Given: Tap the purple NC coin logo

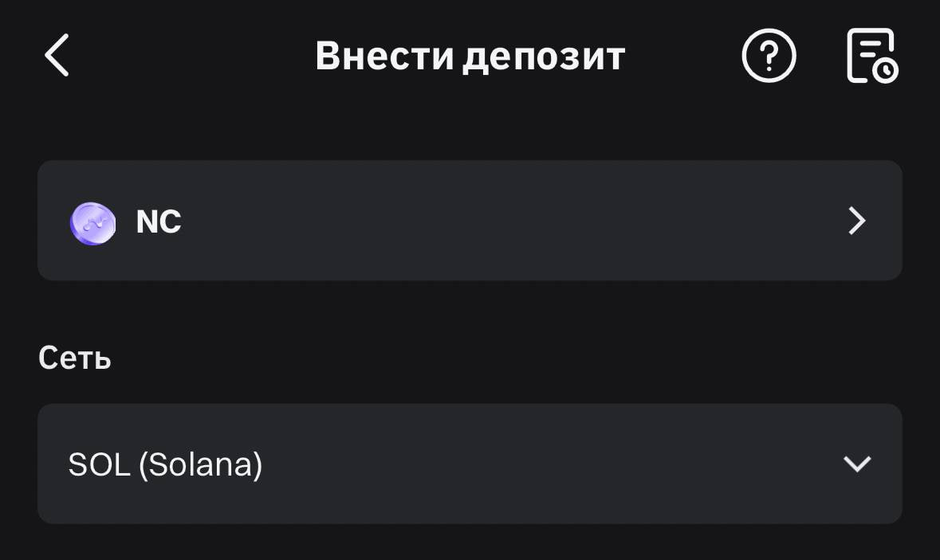Looking at the screenshot, I should 93,223.
